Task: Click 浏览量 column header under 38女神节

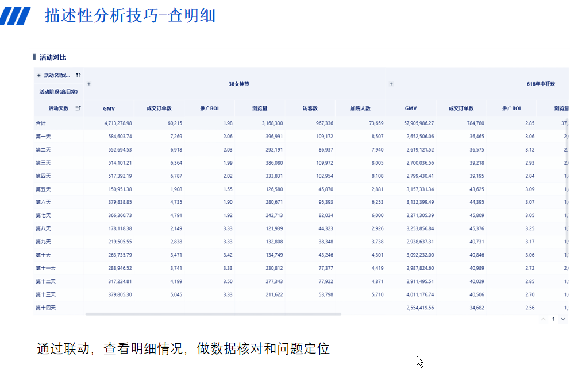Action: [x=260, y=108]
